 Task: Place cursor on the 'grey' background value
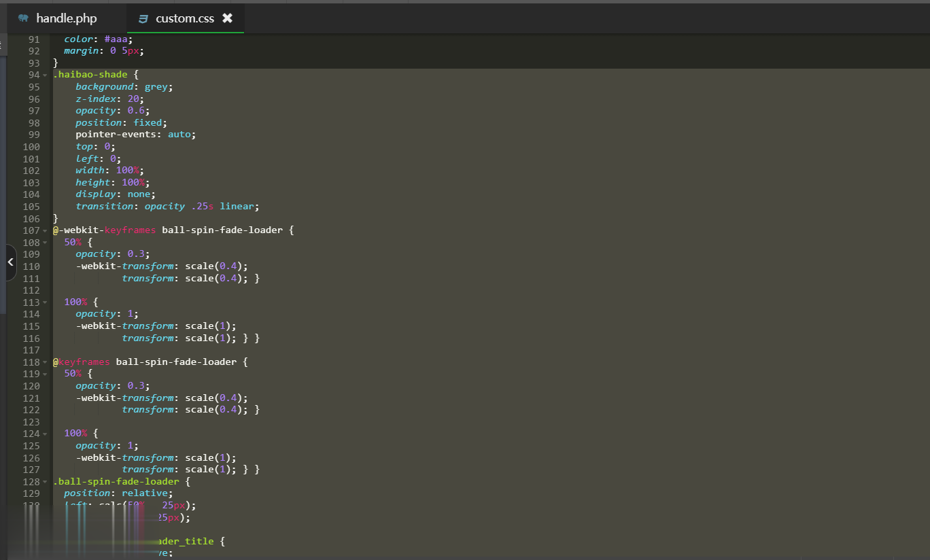157,87
